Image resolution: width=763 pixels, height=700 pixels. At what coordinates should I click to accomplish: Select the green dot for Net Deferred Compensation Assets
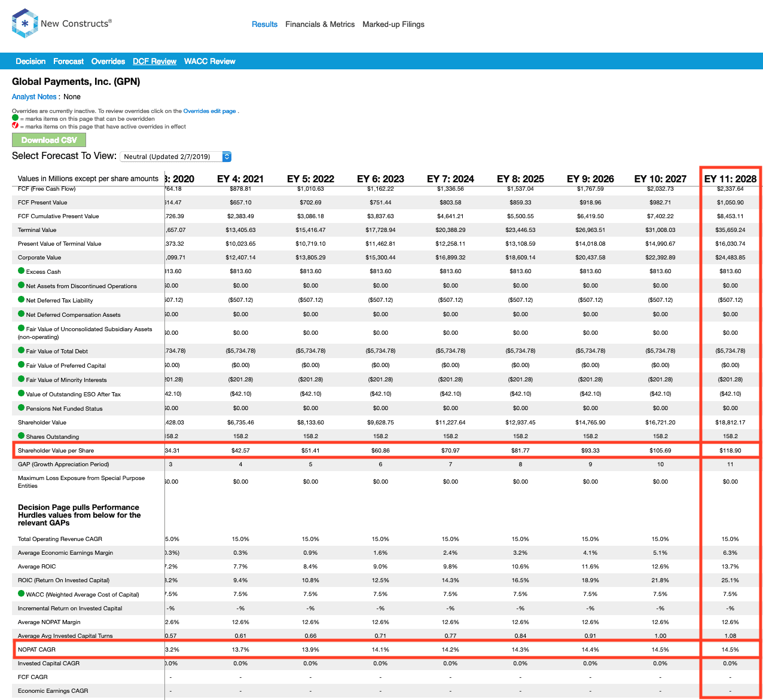(x=21, y=314)
